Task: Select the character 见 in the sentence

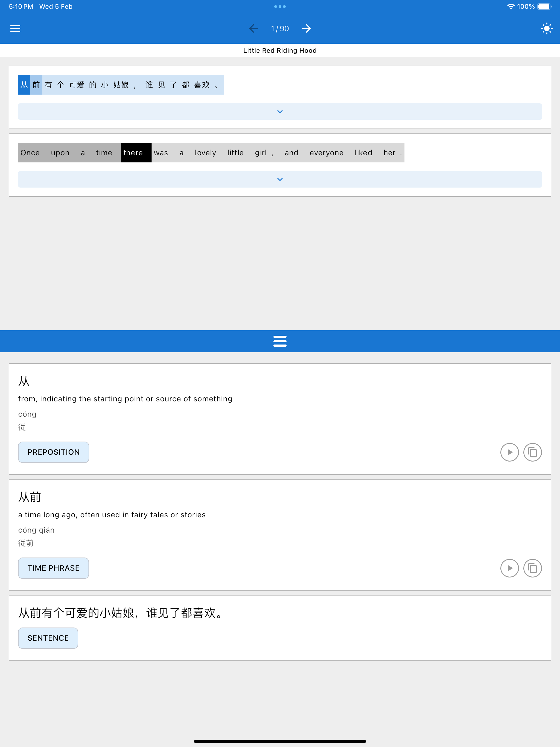Action: coord(161,85)
